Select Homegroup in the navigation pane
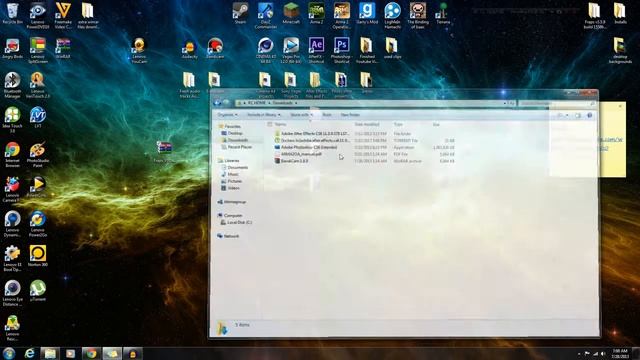 pyautogui.click(x=234, y=202)
